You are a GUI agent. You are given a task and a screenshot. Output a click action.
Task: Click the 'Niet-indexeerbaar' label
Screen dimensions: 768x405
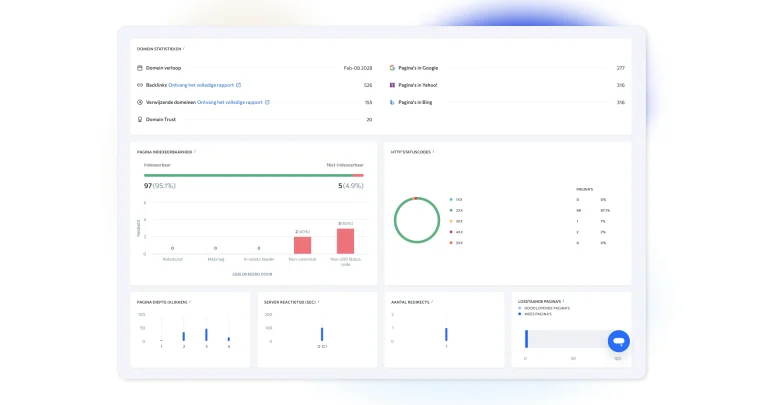[345, 165]
